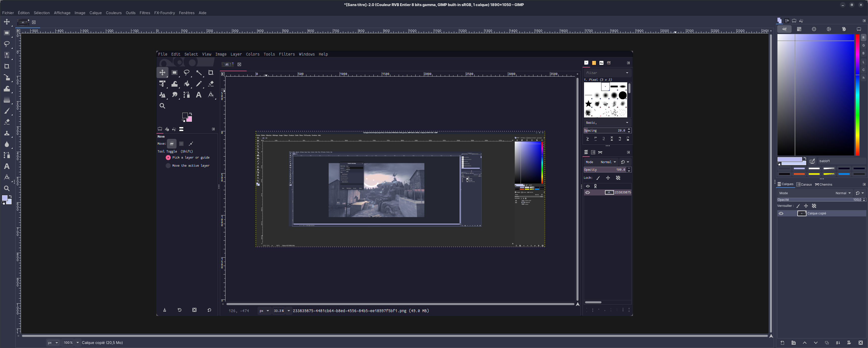Image resolution: width=868 pixels, height=348 pixels.
Task: Hide the Calque copié layer
Action: (781, 213)
